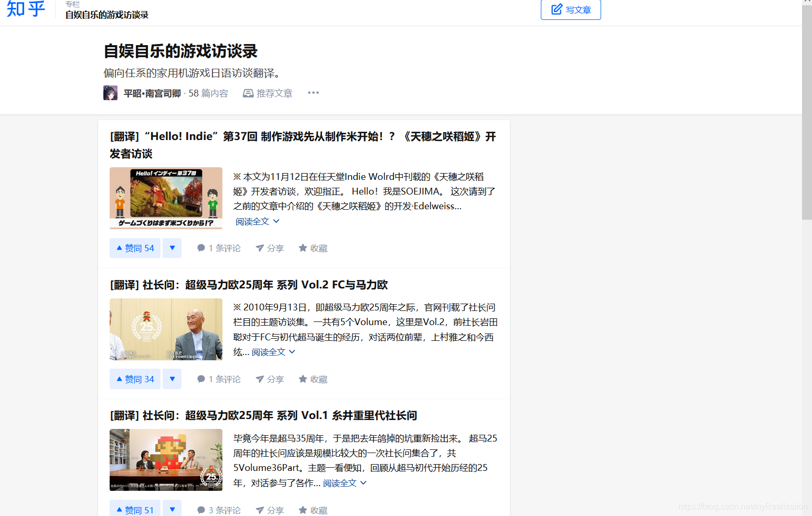This screenshot has height=516, width=812.
Task: Share the Vol.2 FC与马力欧 article
Action: pyautogui.click(x=270, y=379)
